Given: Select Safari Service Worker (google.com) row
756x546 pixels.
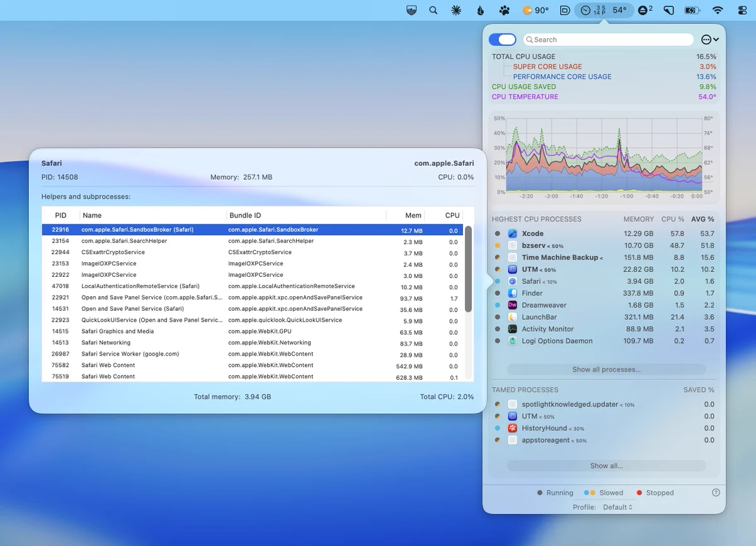Looking at the screenshot, I should click(x=252, y=354).
